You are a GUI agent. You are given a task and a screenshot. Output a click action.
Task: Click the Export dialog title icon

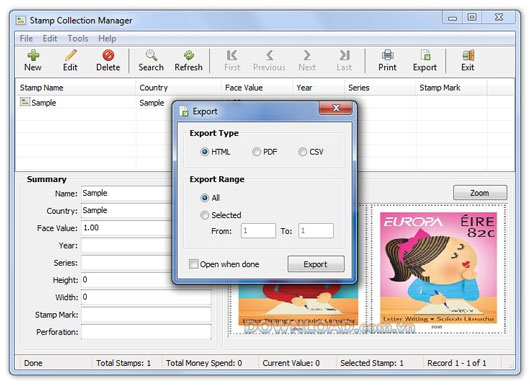pos(184,112)
